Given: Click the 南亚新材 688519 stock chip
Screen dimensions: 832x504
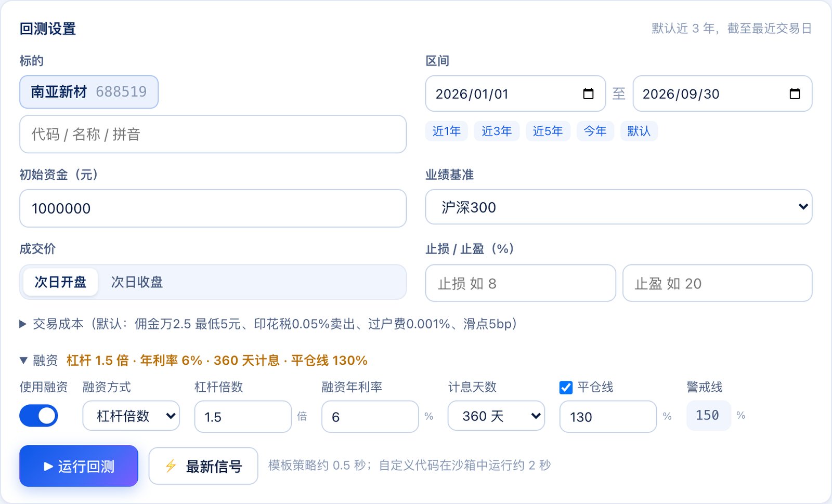Looking at the screenshot, I should pos(89,92).
